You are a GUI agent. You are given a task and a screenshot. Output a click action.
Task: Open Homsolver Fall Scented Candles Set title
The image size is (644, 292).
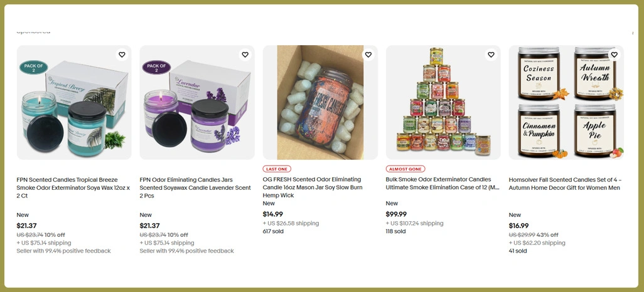(x=565, y=184)
